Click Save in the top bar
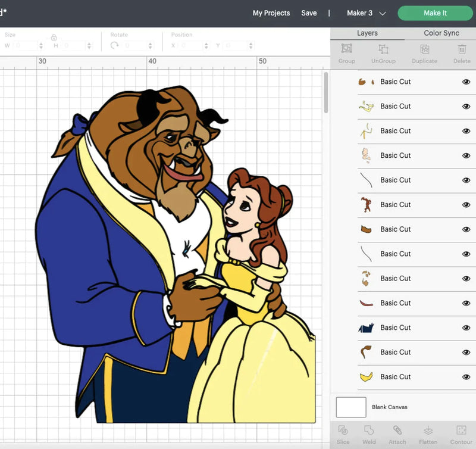This screenshot has width=476, height=449. coord(309,13)
